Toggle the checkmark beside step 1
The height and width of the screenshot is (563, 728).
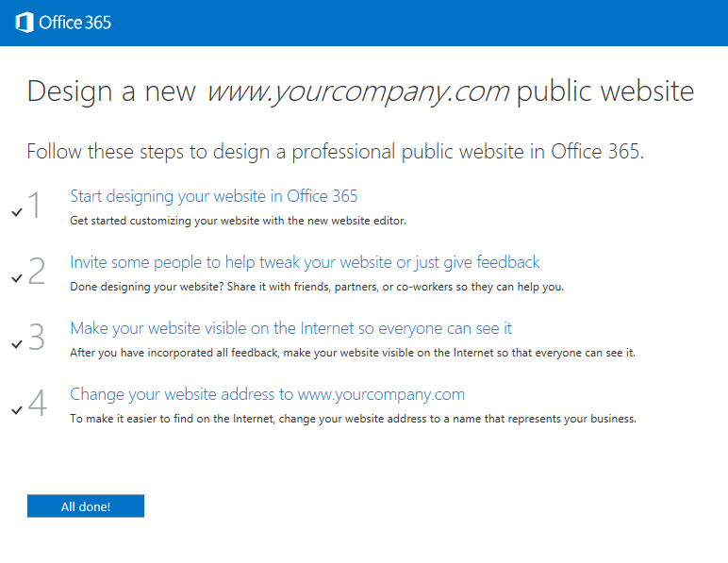17,212
